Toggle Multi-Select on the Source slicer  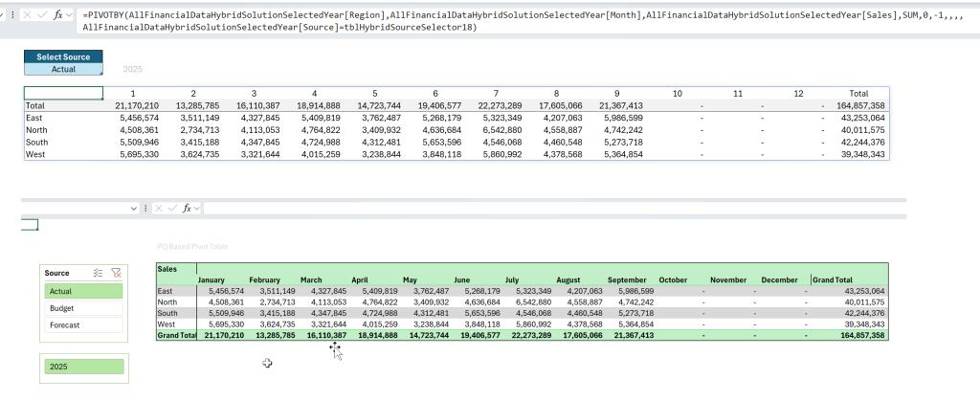[98, 273]
